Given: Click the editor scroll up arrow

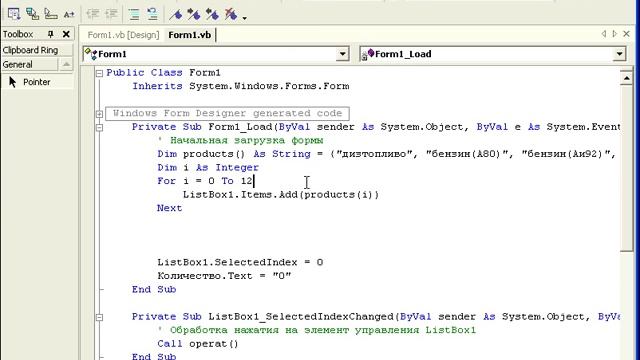Looking at the screenshot, I should 626,78.
